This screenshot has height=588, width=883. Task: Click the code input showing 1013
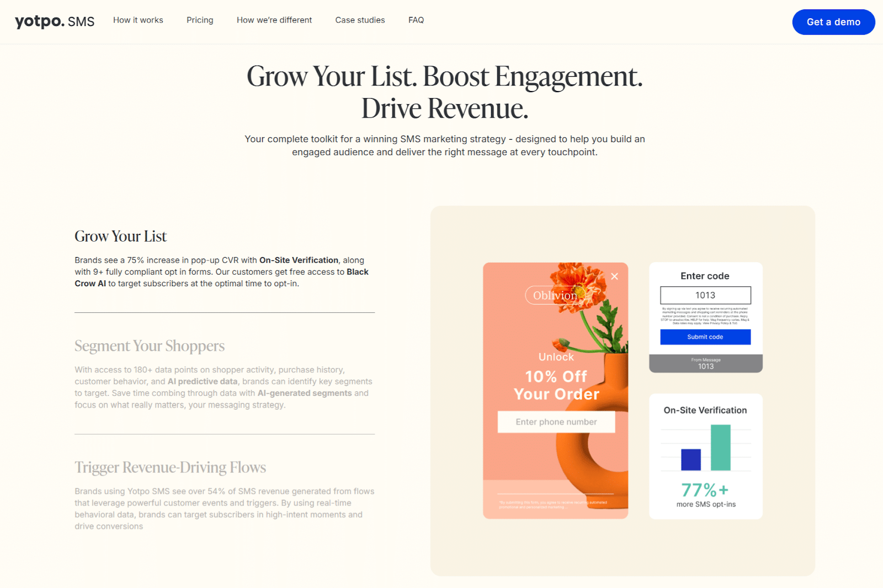[705, 295]
